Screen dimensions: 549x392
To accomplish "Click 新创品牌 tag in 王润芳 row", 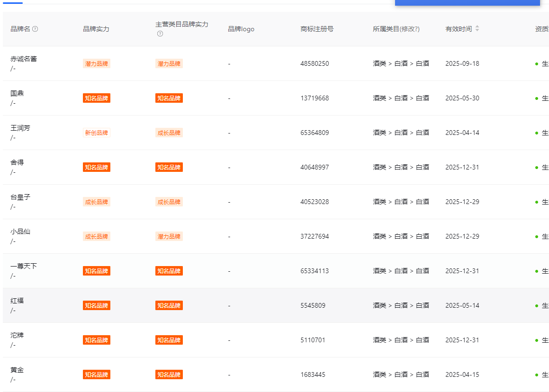I will coord(97,133).
